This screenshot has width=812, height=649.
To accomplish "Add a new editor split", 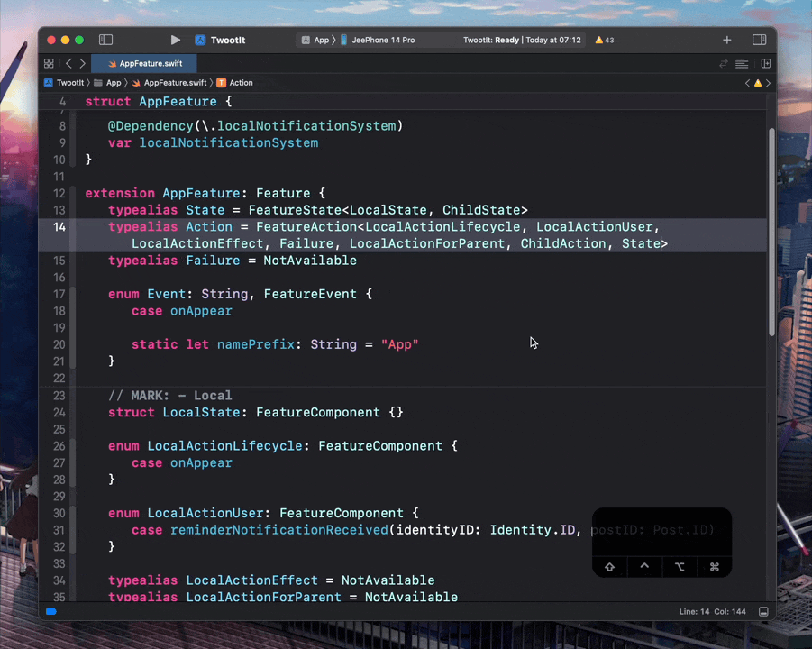I will [x=765, y=63].
